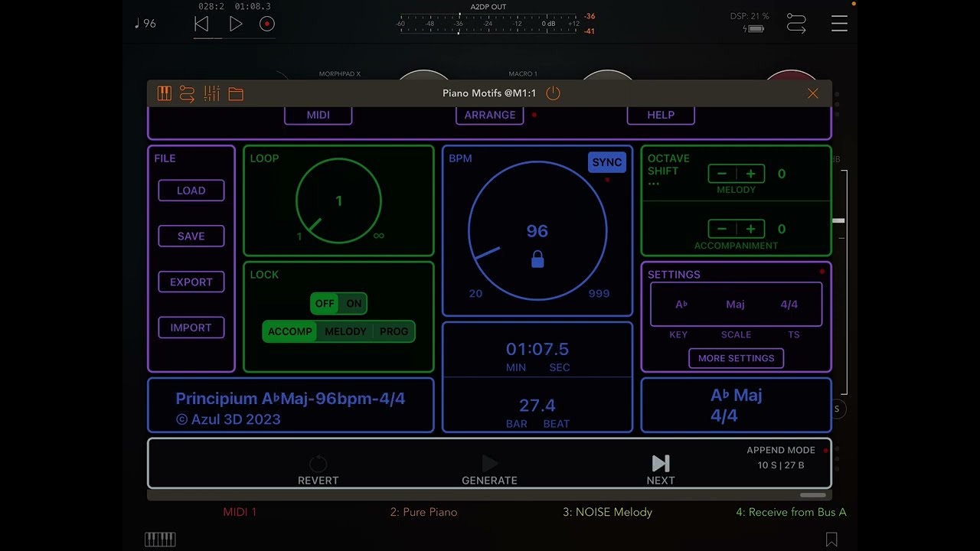Open MORE SETTINGS

pos(736,358)
